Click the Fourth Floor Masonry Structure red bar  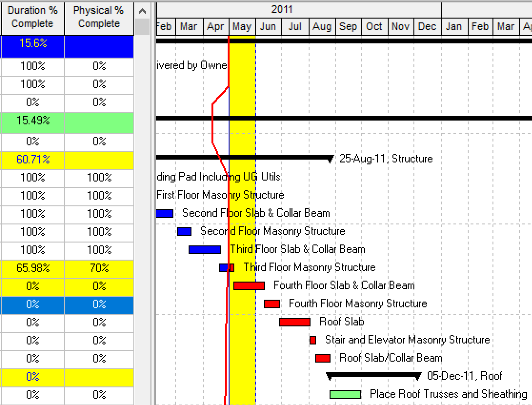(x=272, y=304)
